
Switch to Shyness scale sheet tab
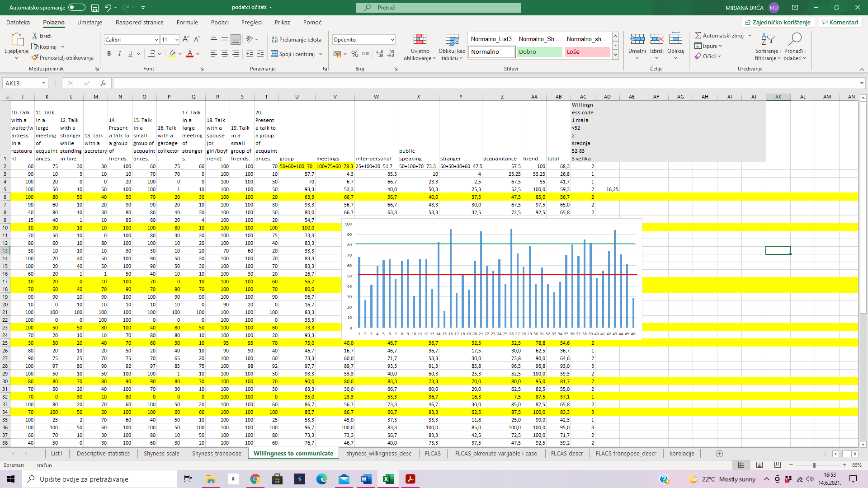pyautogui.click(x=161, y=453)
